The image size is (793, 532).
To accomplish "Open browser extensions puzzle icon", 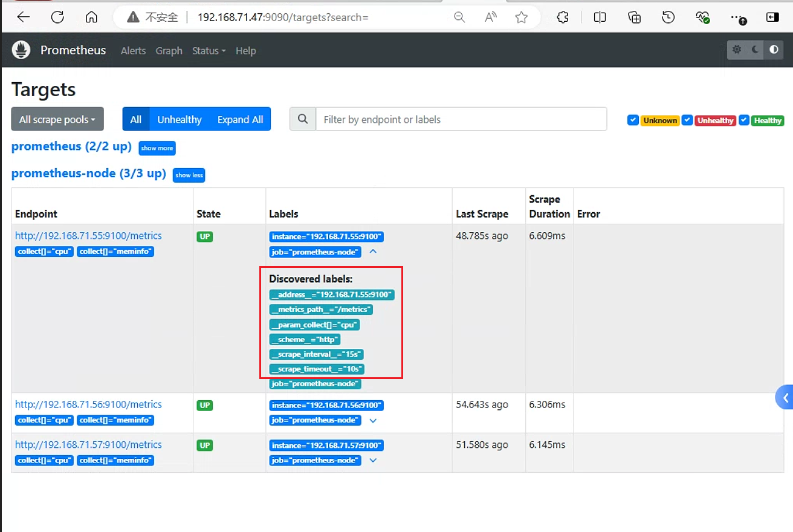I will click(563, 17).
